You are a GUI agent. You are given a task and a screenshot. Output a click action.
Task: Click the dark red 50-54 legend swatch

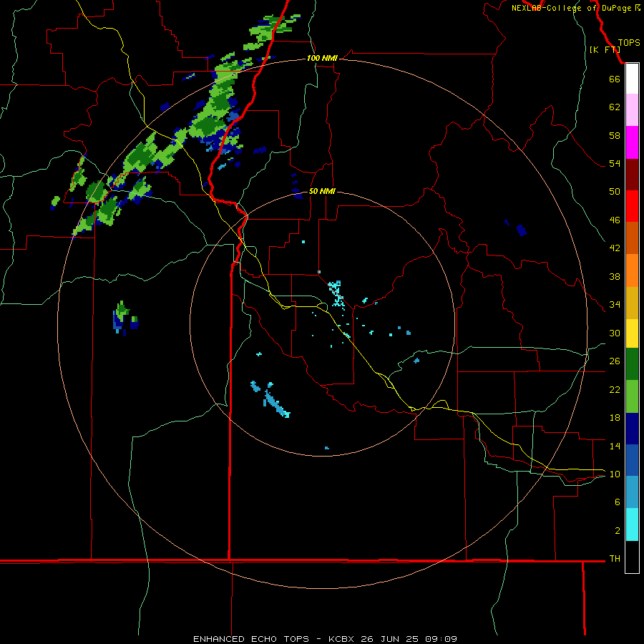tap(632, 175)
